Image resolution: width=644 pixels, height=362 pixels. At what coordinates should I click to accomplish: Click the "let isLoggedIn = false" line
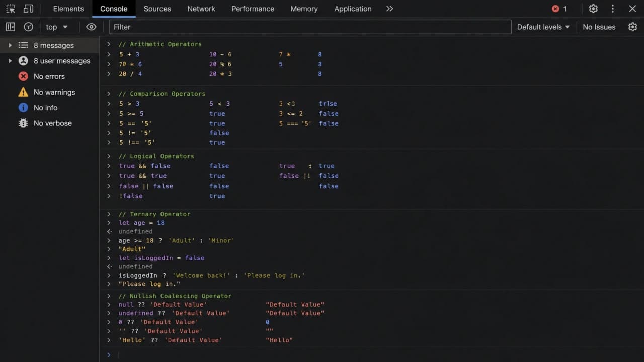[x=162, y=258]
